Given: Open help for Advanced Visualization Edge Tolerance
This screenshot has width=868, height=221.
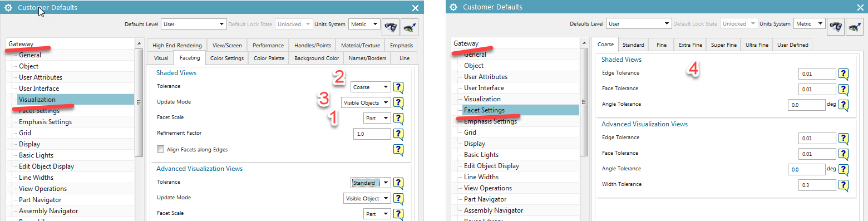Looking at the screenshot, I should 844,138.
